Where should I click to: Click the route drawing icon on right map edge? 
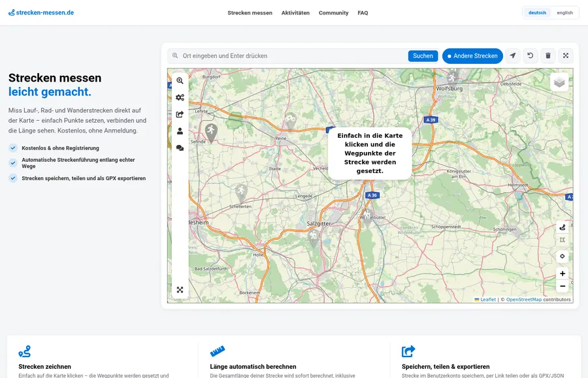562,227
